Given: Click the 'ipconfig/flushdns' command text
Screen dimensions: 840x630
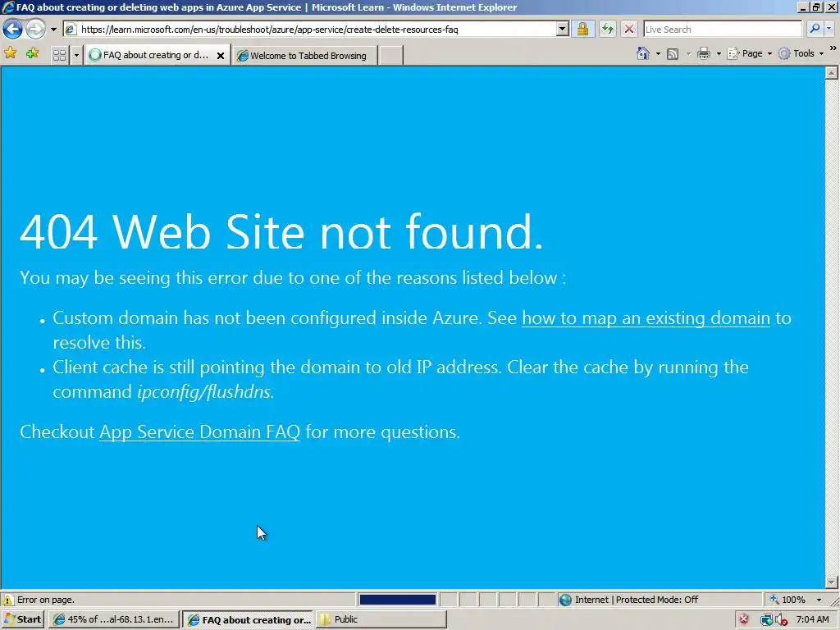Looking at the screenshot, I should [x=206, y=391].
